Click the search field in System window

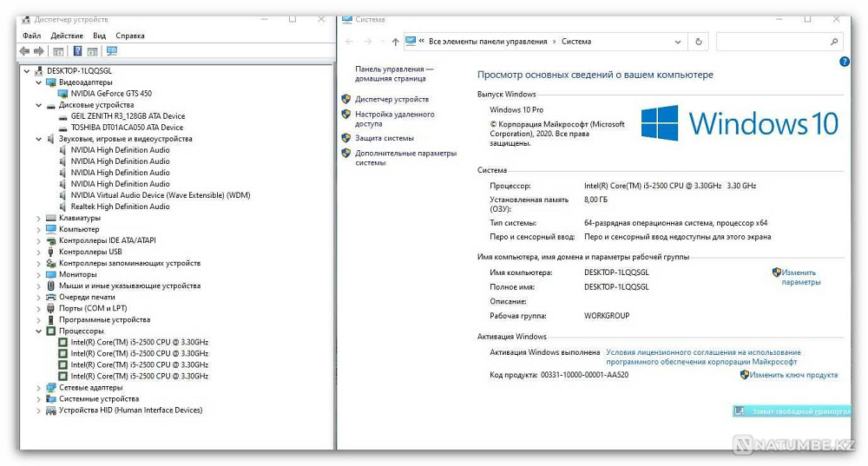(779, 42)
